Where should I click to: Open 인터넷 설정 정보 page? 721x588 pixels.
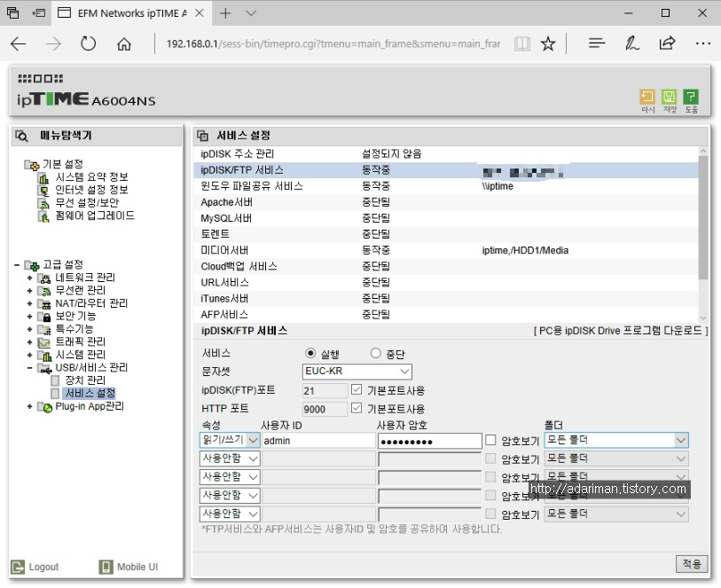pyautogui.click(x=91, y=190)
